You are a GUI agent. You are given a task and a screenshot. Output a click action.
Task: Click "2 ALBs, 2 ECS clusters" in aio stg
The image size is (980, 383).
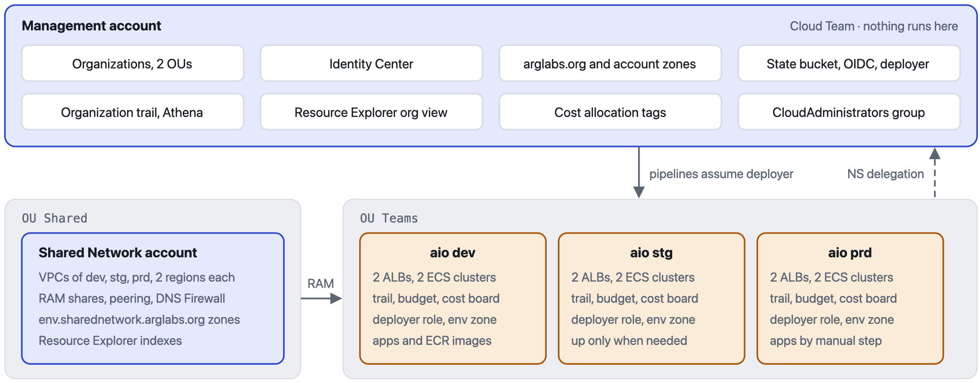[x=633, y=278]
